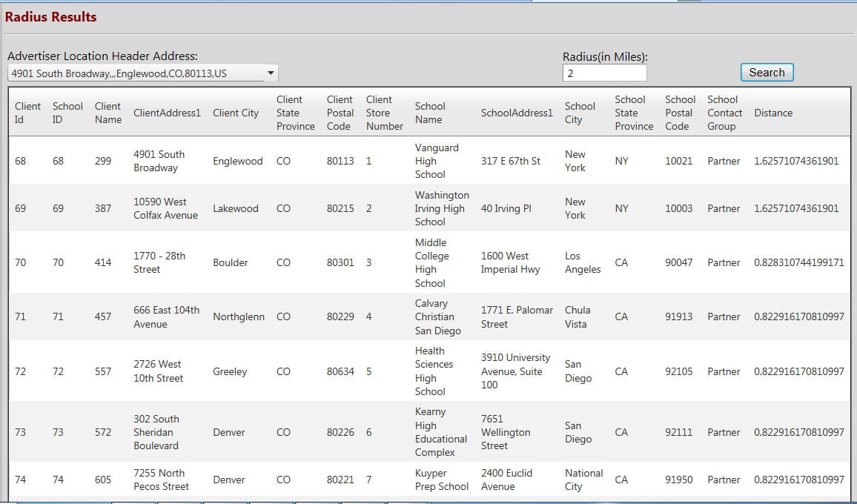Viewport: 857px width, 504px height.
Task: Click the School ID column header
Action: pos(67,113)
